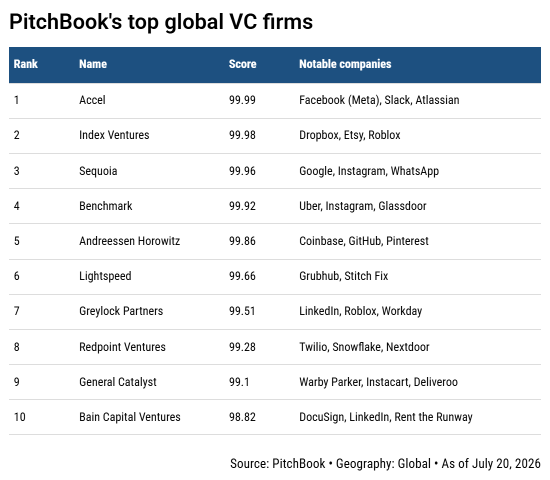The height and width of the screenshot is (480, 550).
Task: Click Redpoint Ventures name cell
Action: (122, 347)
